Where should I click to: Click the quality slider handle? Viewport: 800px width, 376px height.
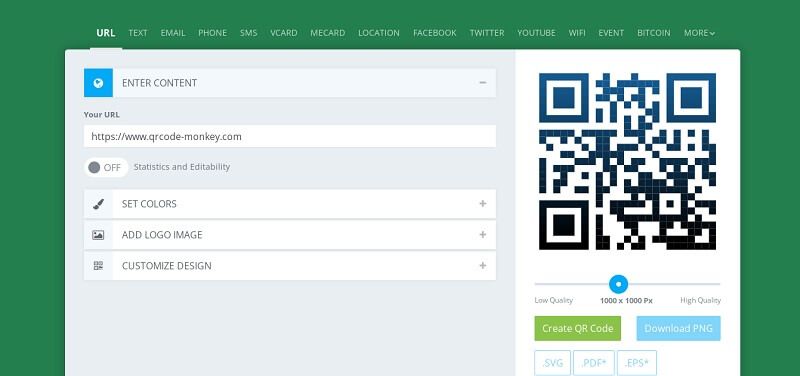(619, 284)
